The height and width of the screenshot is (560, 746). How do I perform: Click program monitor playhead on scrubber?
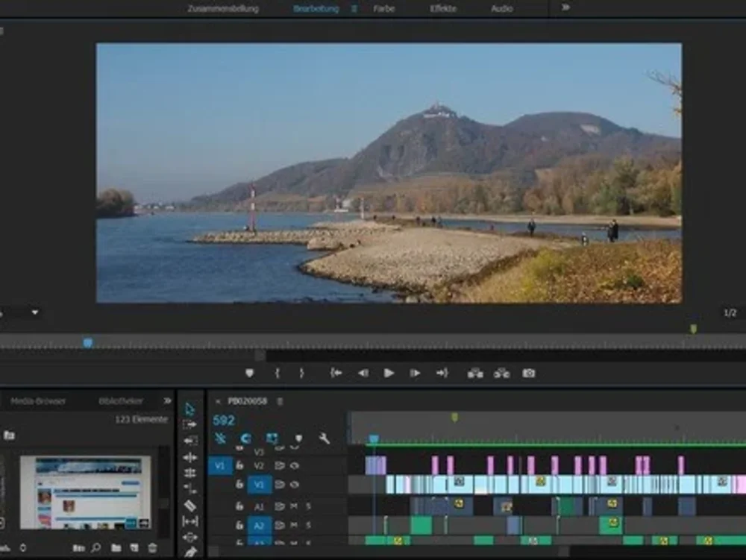click(87, 342)
